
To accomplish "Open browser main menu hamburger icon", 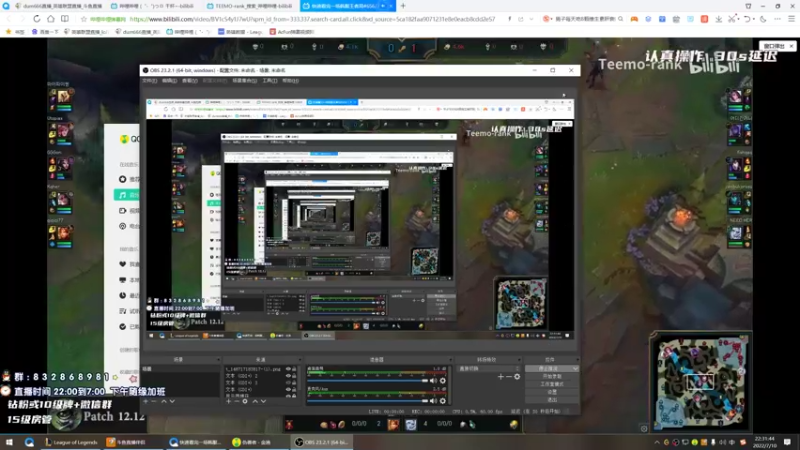I will (x=791, y=19).
